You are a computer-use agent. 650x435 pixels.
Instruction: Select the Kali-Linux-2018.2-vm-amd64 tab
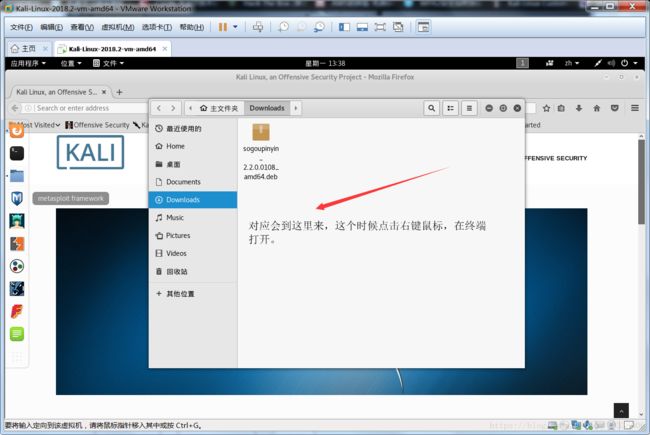pyautogui.click(x=112, y=49)
